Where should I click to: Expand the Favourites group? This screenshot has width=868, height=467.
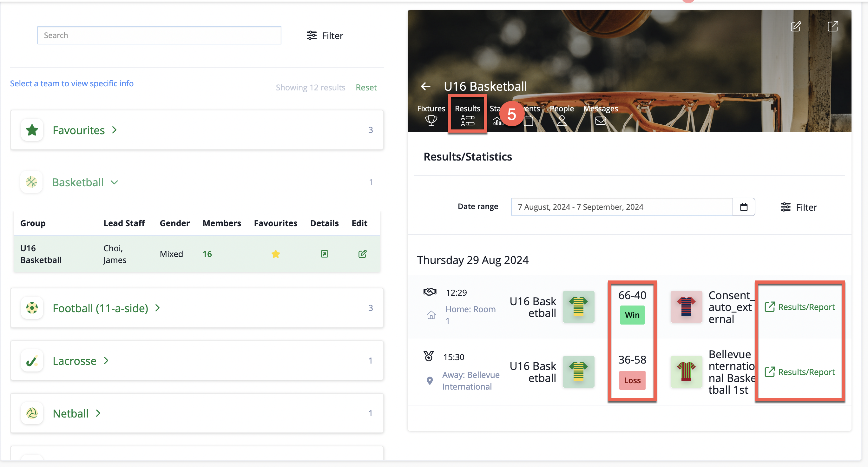point(85,130)
